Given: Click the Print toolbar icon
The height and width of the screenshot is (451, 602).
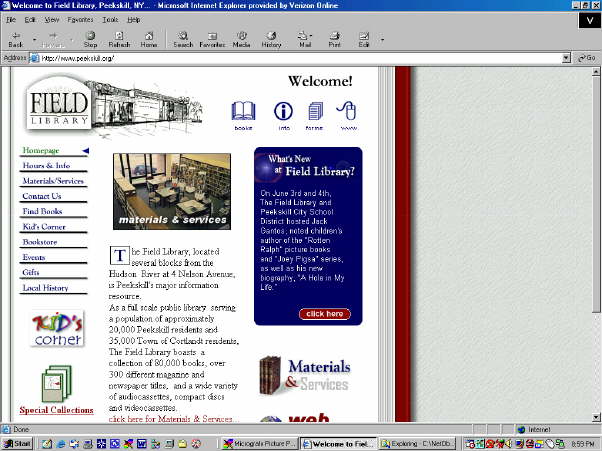Looking at the screenshot, I should click(334, 40).
